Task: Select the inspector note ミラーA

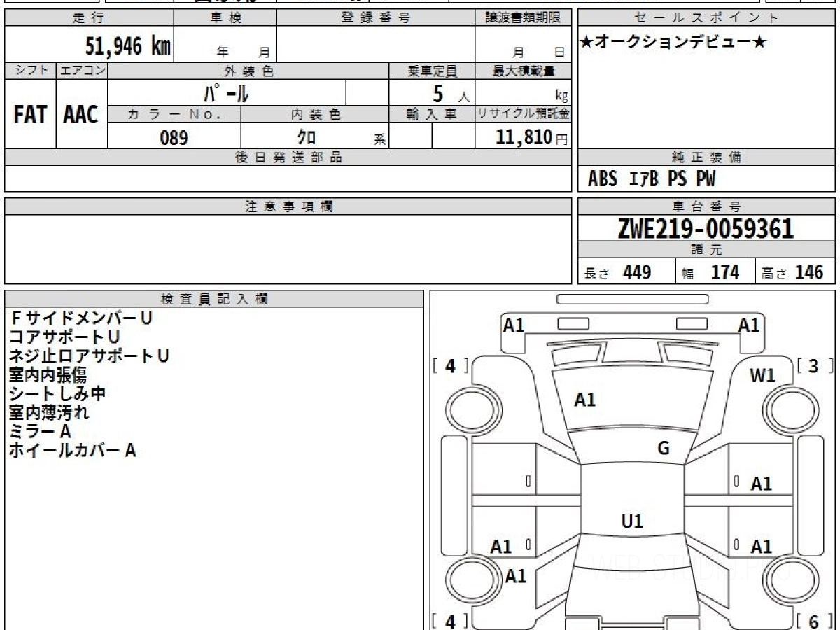Action: click(40, 431)
